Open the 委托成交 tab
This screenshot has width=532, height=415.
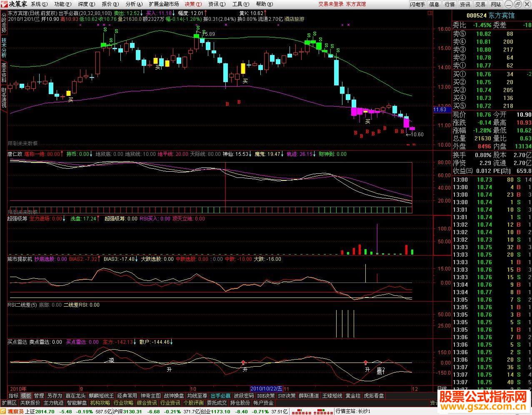217,403
